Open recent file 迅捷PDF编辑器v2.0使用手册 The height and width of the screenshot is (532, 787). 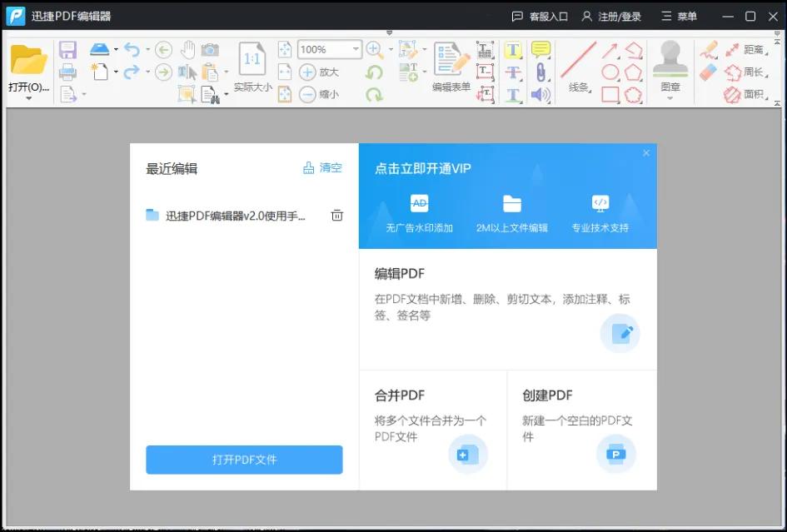(x=235, y=216)
